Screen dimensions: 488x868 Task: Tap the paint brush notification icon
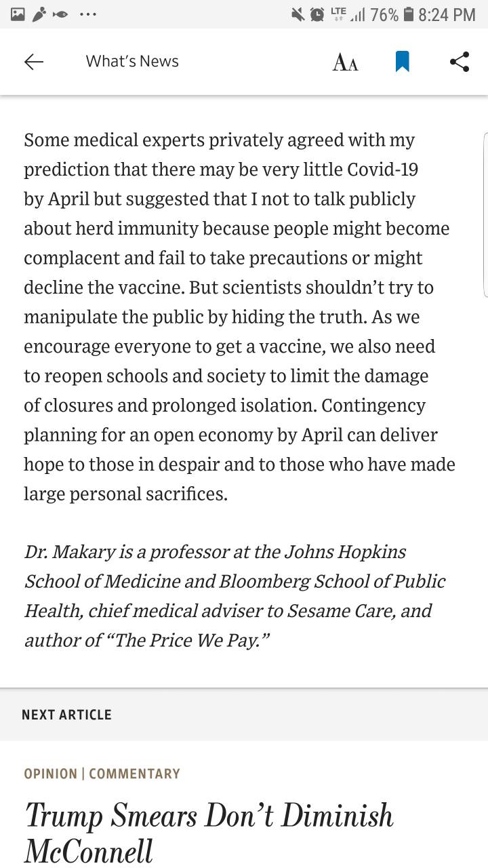tap(39, 14)
